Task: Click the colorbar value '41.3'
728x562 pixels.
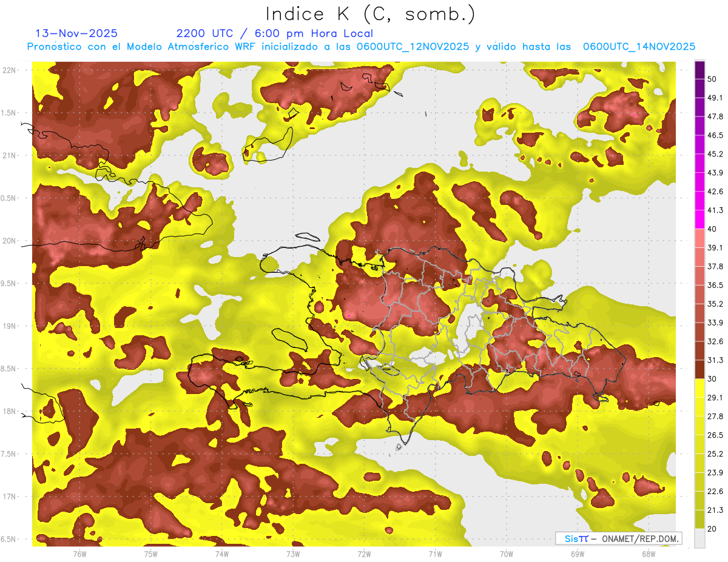Action: click(x=715, y=210)
